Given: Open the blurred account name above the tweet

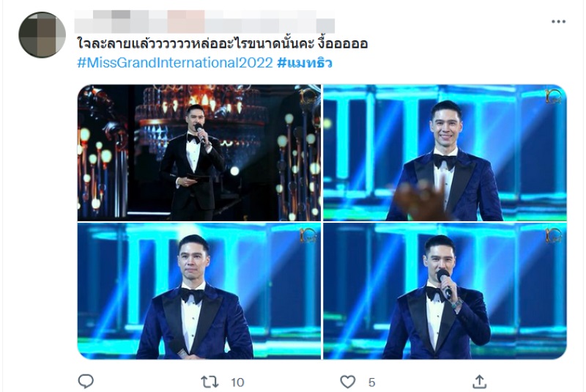Looking at the screenshot, I should tap(204, 22).
